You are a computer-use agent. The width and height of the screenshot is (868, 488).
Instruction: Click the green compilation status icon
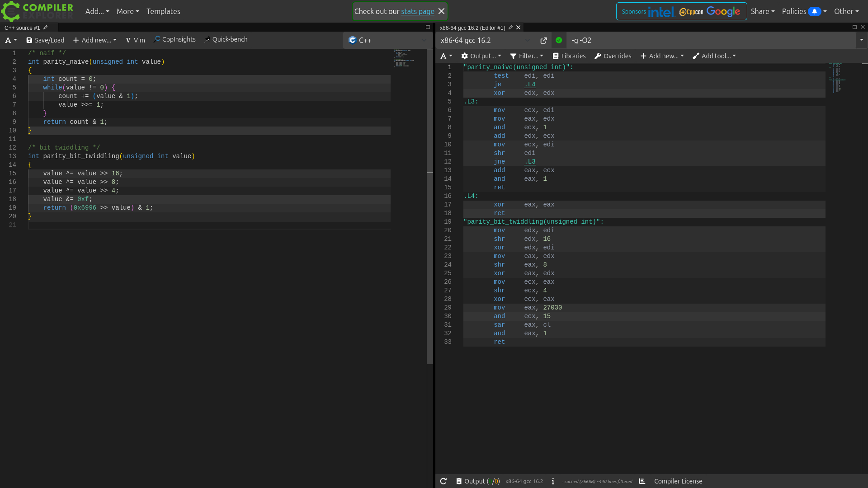559,40
